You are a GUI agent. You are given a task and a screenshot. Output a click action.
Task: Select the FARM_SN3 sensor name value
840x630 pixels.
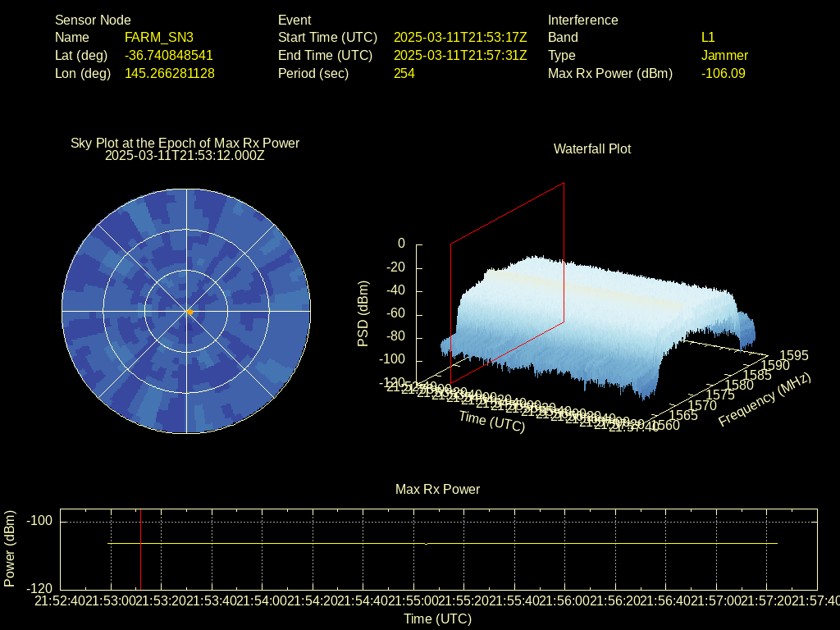[x=159, y=38]
